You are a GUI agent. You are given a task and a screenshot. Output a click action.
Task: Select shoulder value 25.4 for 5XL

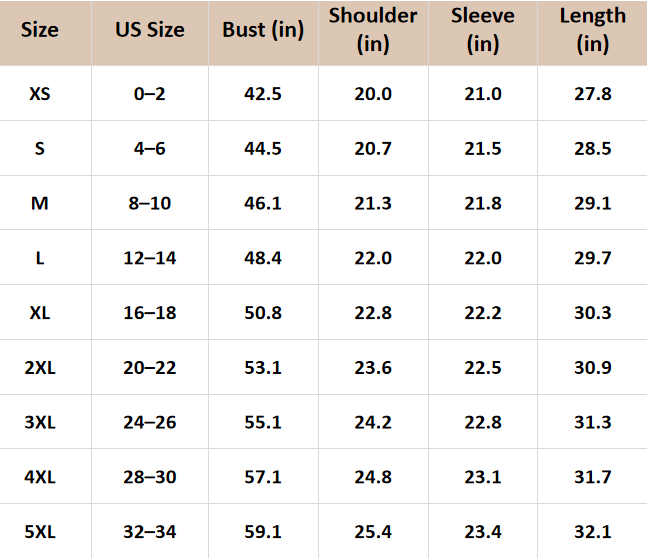373,531
